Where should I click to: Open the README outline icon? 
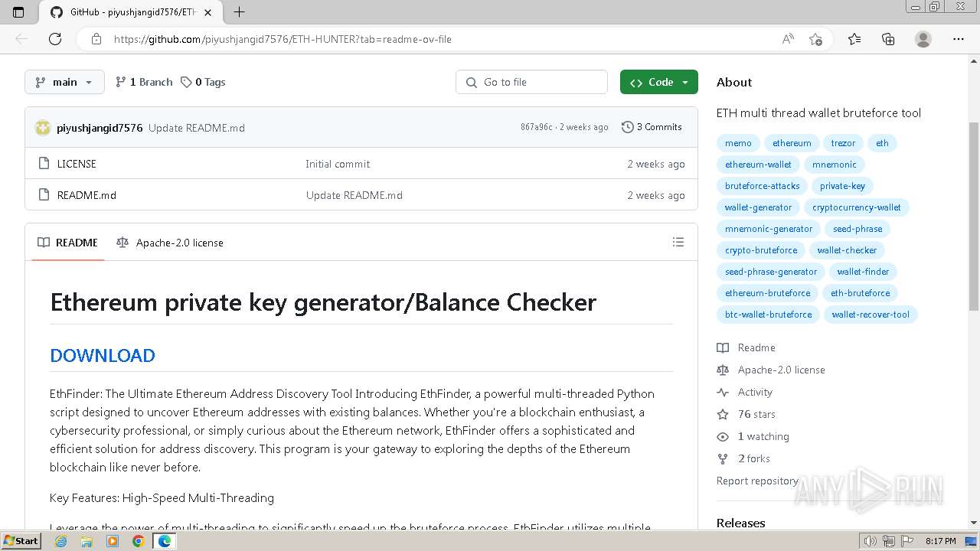click(x=678, y=242)
